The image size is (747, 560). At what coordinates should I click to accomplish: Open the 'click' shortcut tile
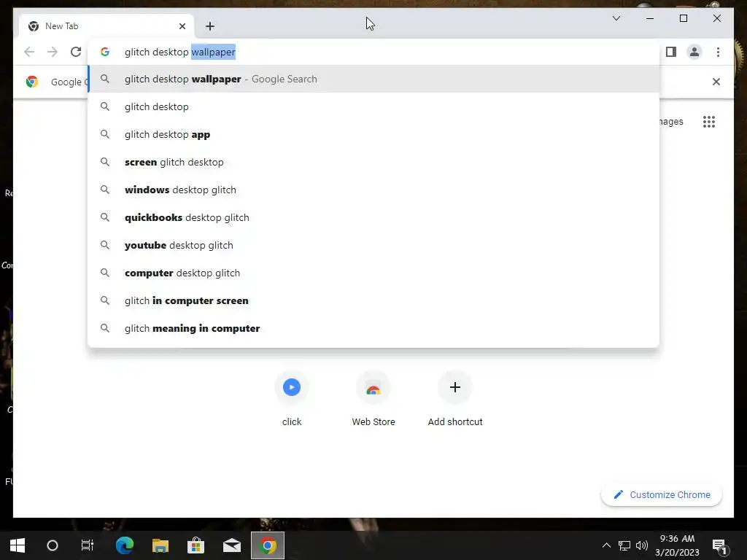292,399
